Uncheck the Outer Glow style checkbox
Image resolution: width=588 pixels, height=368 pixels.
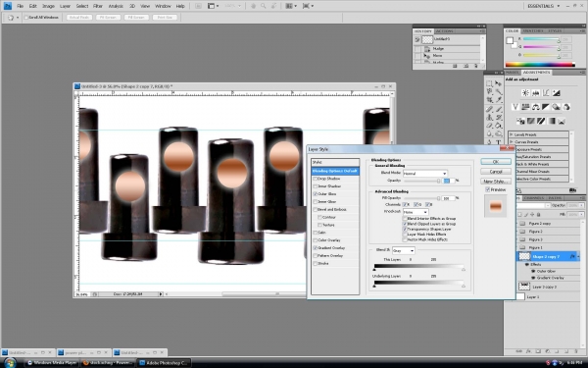(x=316, y=194)
